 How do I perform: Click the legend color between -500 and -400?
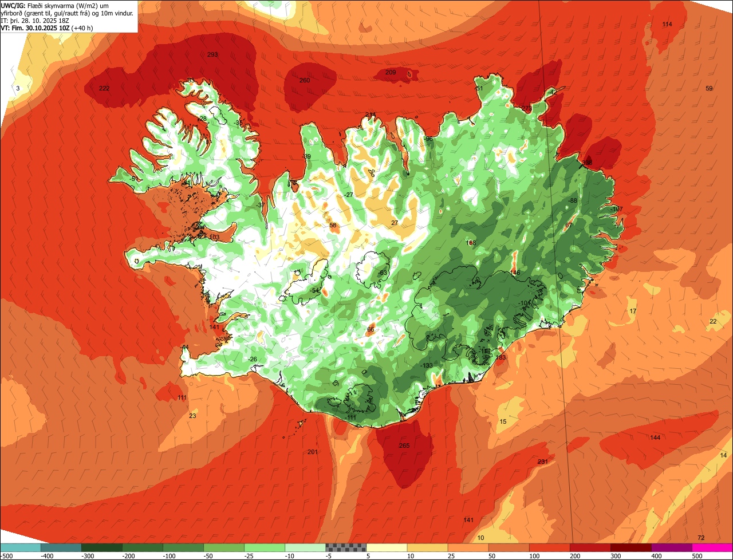(x=20, y=547)
